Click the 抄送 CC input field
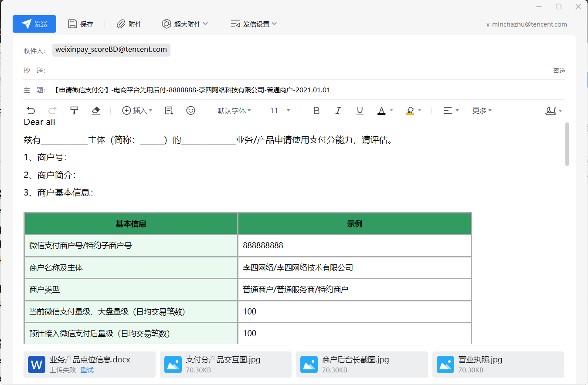The width and height of the screenshot is (588, 385). (296, 70)
